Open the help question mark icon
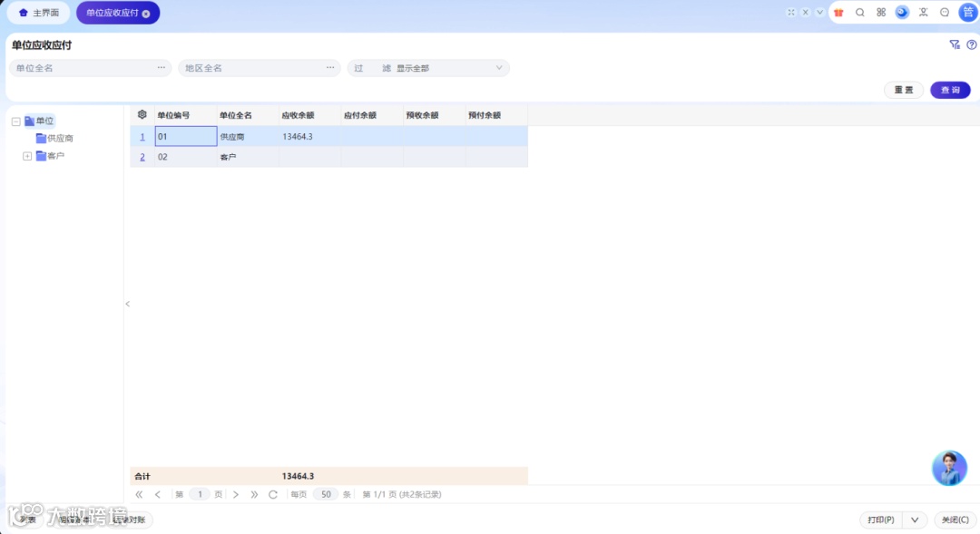 pos(972,44)
